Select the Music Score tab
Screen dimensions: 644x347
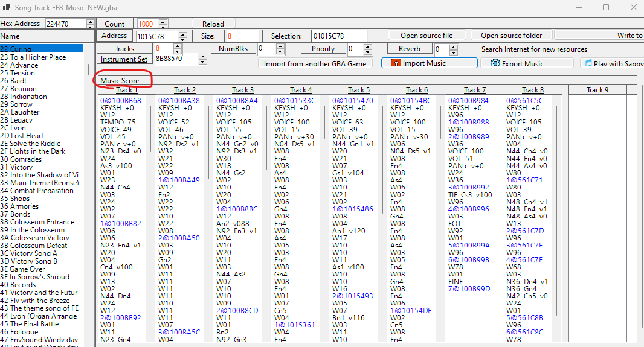pos(120,81)
